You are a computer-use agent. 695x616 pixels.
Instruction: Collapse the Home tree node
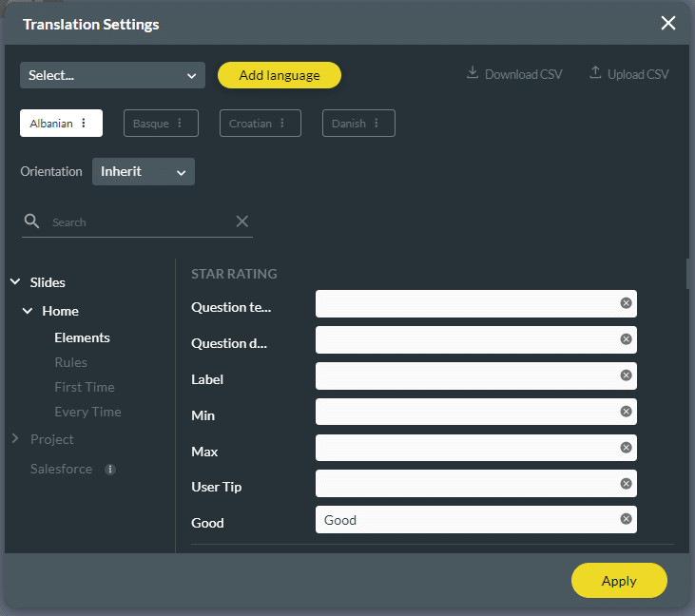pos(28,311)
